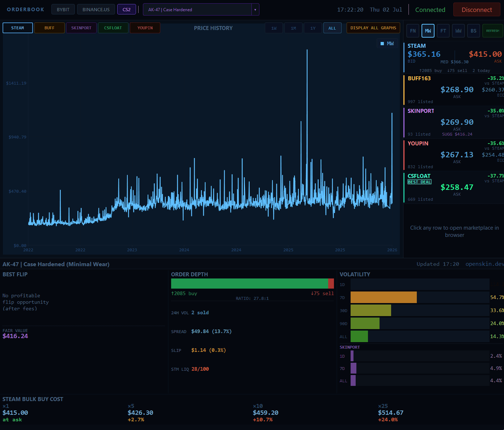This screenshot has height=430, width=504.
Task: Switch to the BINANCE.US tab
Action: click(x=96, y=9)
